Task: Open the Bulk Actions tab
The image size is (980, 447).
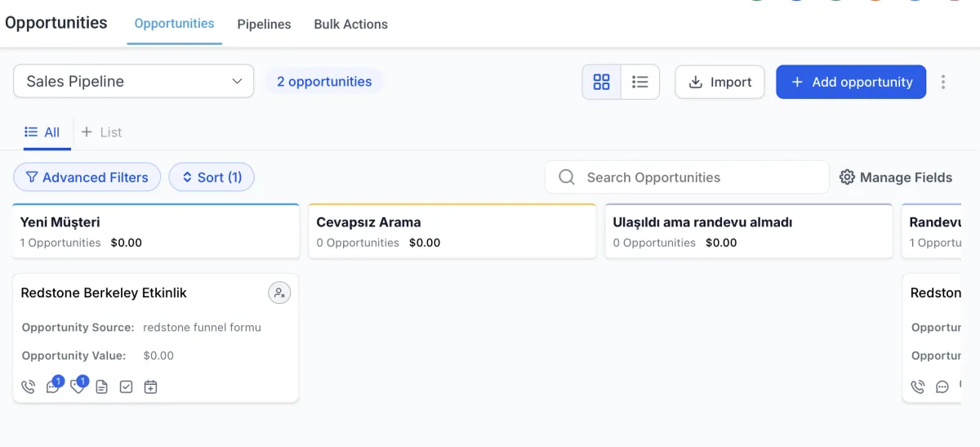Action: [350, 25]
